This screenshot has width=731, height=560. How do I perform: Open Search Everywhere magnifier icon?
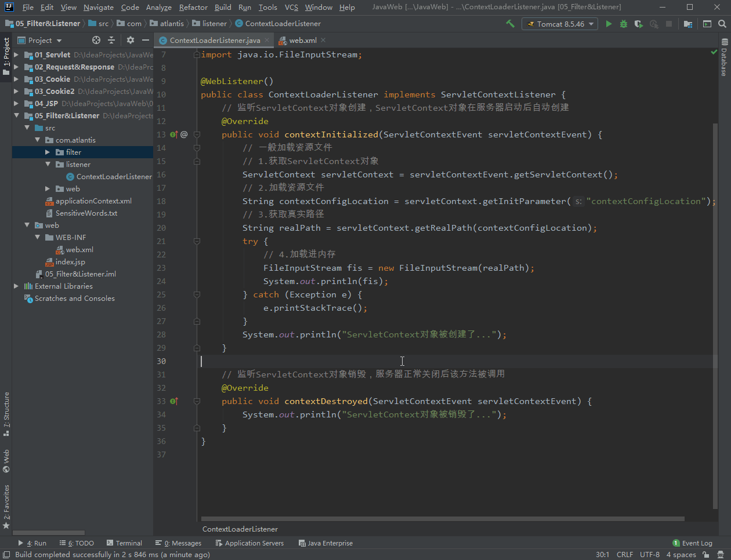pos(722,24)
